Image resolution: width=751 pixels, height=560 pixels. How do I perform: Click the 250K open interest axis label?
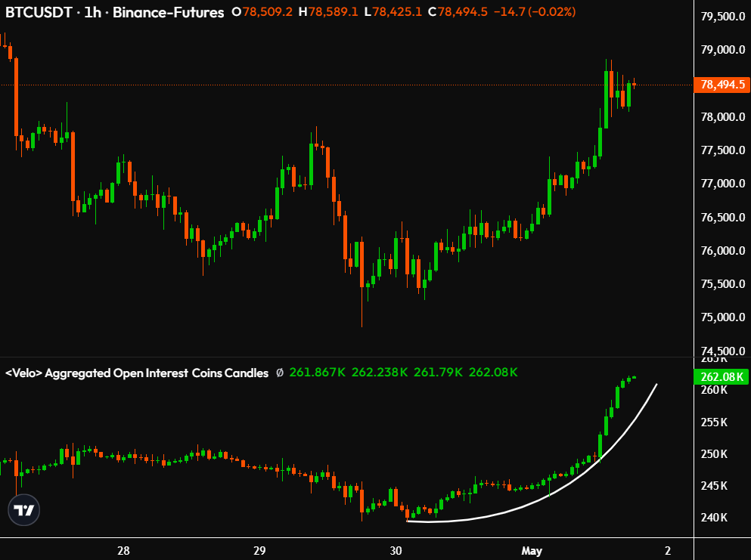coord(714,453)
